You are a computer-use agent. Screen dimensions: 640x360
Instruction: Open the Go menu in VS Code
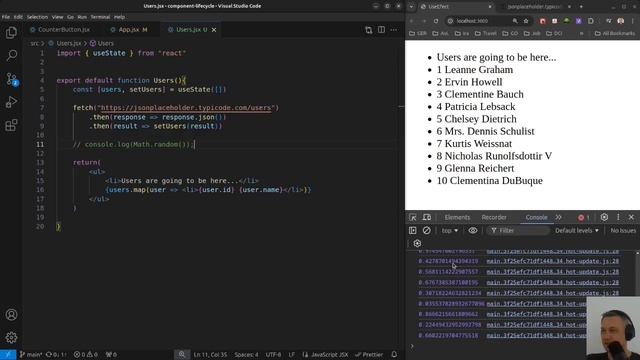(x=70, y=17)
